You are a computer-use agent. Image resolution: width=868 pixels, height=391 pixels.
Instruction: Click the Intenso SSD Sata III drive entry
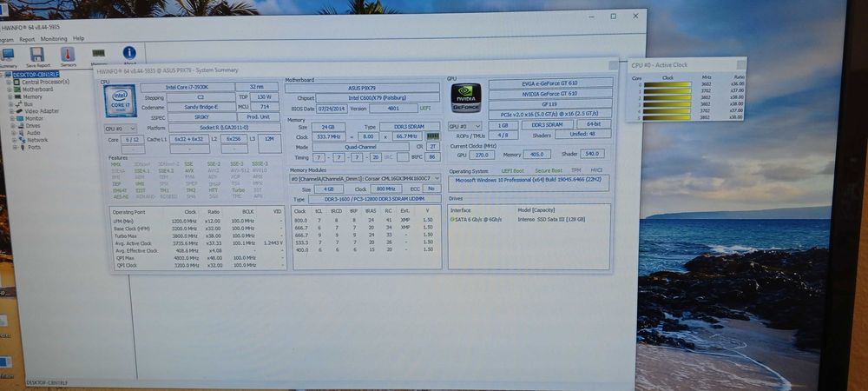pos(551,219)
